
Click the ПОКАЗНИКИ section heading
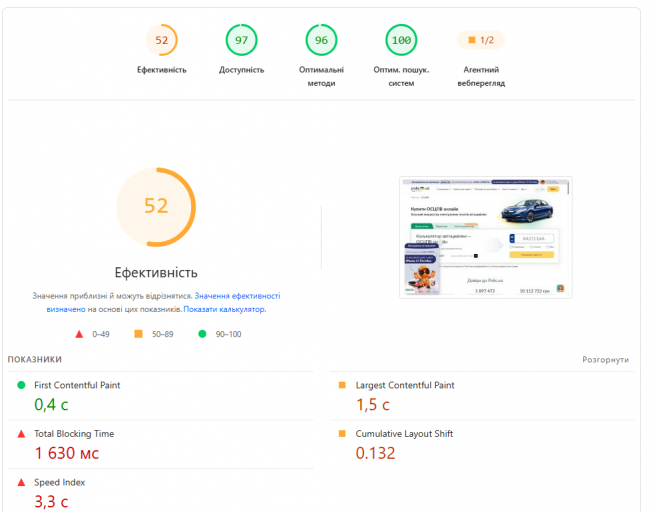pyautogui.click(x=35, y=360)
